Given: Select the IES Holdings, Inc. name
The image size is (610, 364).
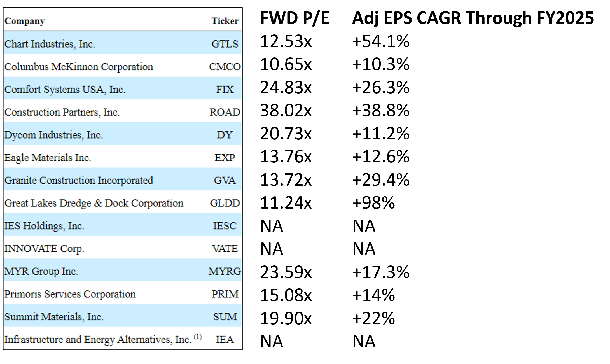Looking at the screenshot, I should coord(44,226).
